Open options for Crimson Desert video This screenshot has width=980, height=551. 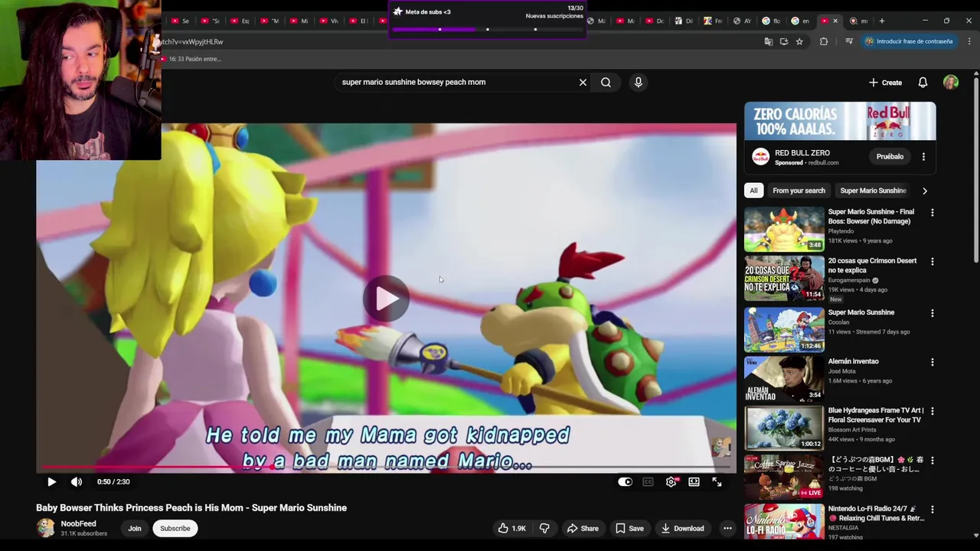point(932,262)
